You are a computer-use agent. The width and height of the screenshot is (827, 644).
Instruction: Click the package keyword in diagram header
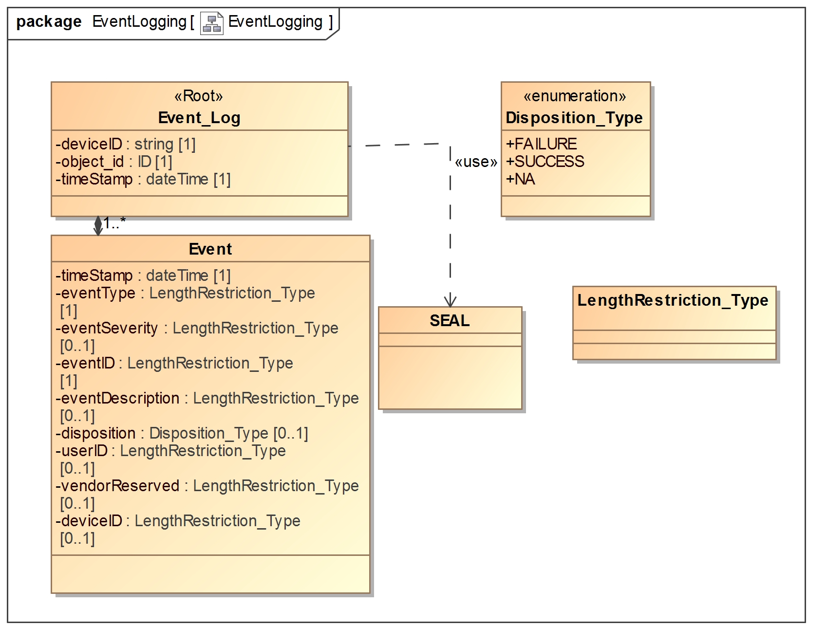[49, 22]
